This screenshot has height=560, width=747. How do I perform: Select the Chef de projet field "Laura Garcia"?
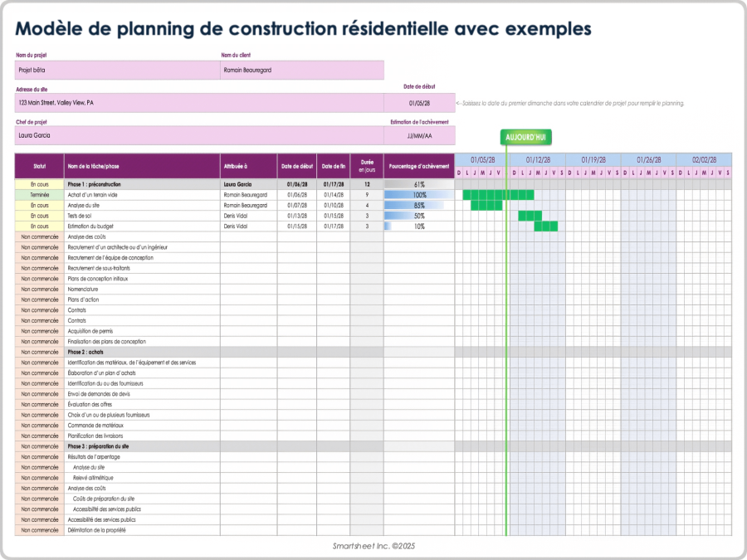[199, 136]
